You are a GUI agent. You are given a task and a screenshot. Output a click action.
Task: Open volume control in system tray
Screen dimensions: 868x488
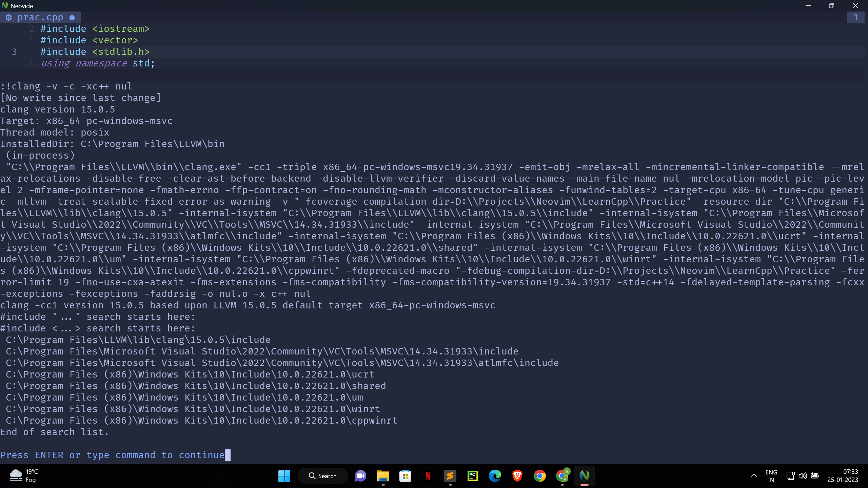[x=803, y=476]
